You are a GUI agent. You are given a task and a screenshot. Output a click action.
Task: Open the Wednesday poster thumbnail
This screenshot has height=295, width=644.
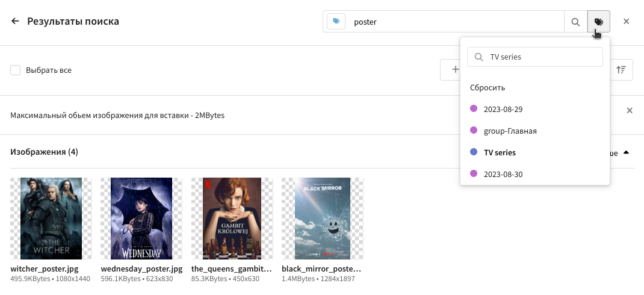(x=141, y=219)
